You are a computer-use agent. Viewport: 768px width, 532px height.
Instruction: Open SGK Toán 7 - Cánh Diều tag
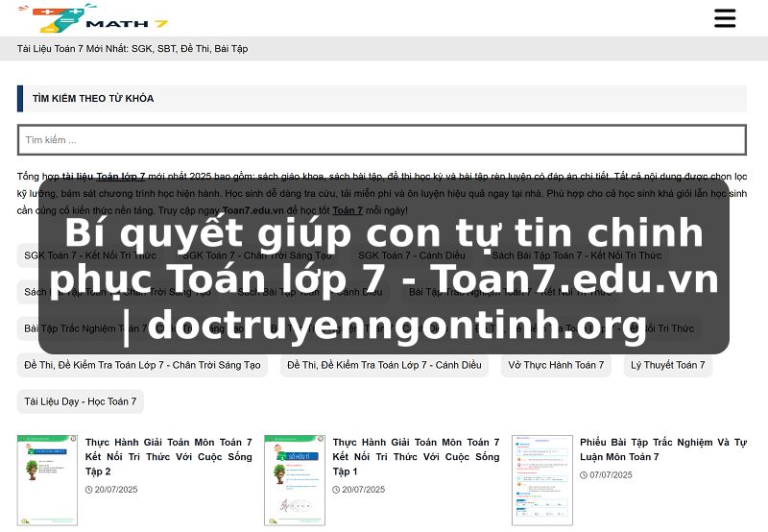(412, 255)
